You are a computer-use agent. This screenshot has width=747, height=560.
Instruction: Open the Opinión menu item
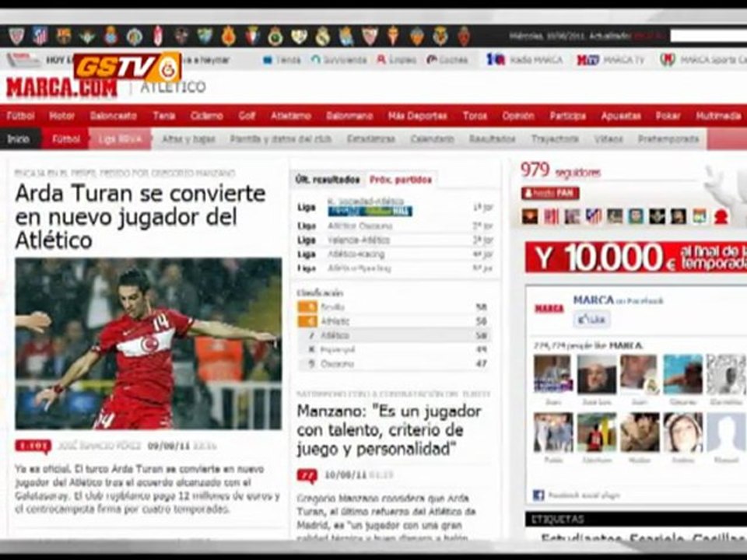518,116
